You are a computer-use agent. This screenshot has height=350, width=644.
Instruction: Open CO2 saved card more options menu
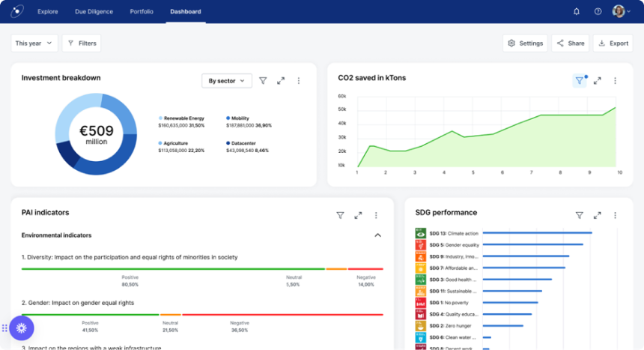coord(616,81)
